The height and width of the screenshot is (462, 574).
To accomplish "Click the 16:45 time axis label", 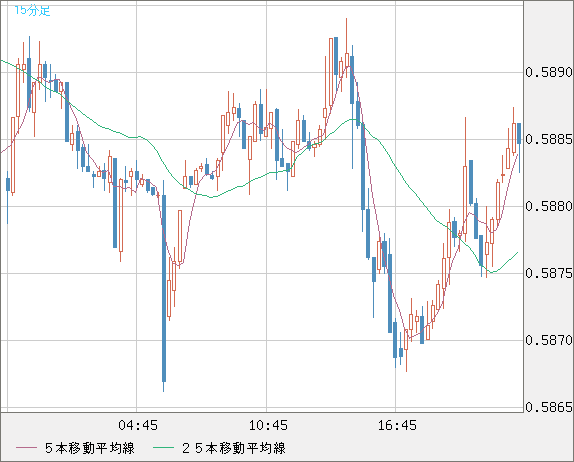I will coord(397,425).
